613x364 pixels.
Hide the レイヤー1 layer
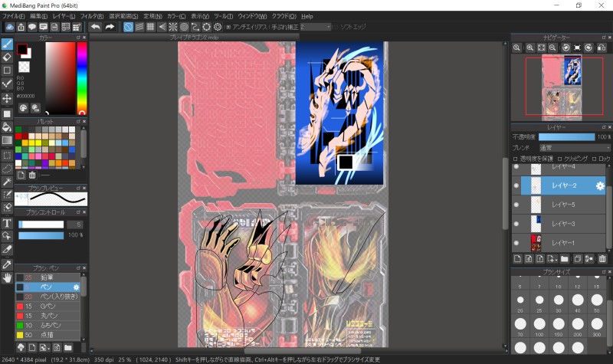(x=516, y=243)
